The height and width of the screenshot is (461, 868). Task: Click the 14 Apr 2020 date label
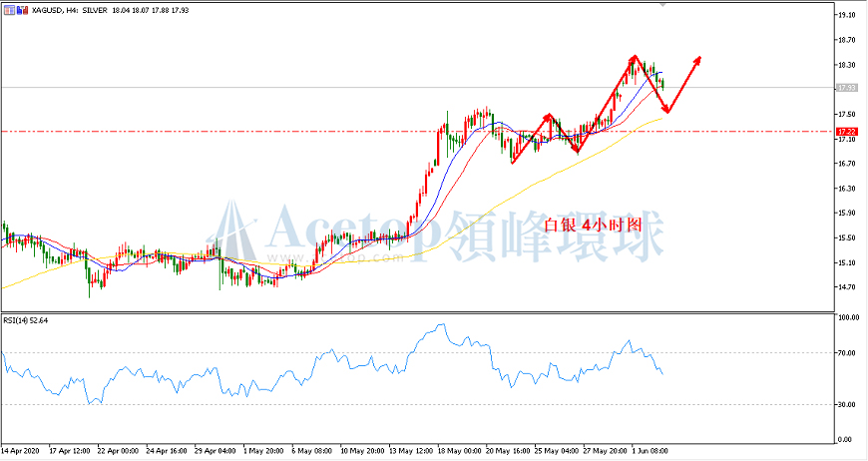click(24, 451)
